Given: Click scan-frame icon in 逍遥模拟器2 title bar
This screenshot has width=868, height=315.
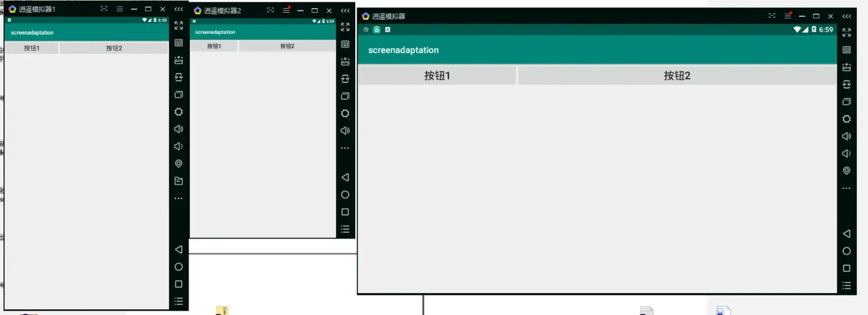Looking at the screenshot, I should click(x=270, y=11).
